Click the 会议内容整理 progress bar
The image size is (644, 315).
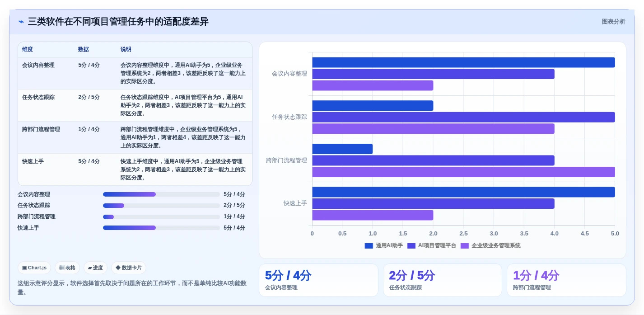click(161, 194)
